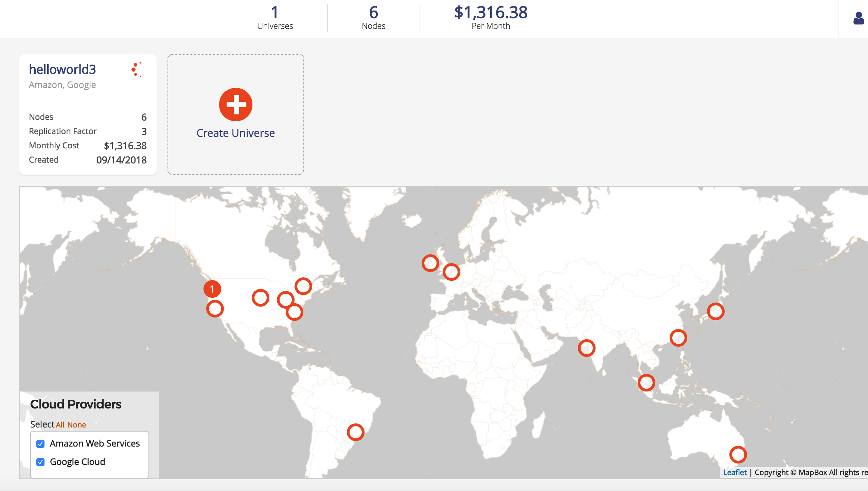
Task: Click the region marker in southeast Australia
Action: tap(738, 454)
